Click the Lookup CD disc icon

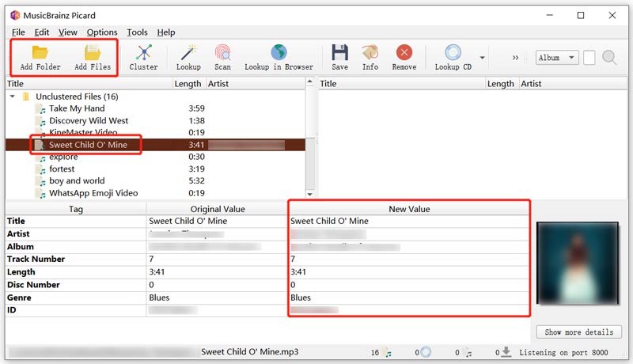point(453,53)
